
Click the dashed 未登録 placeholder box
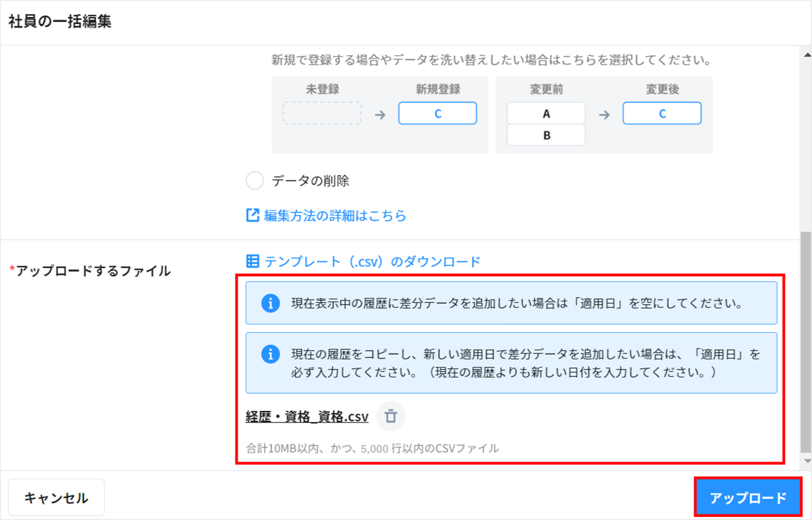322,113
